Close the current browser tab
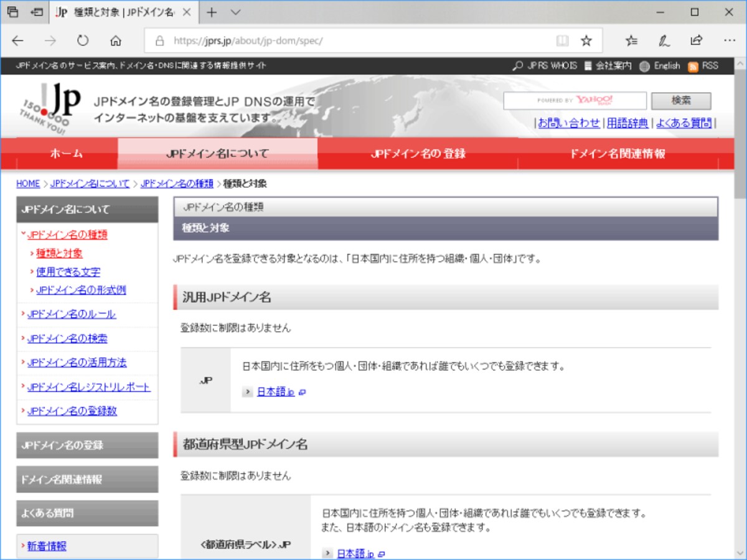747x560 pixels. pos(186,12)
